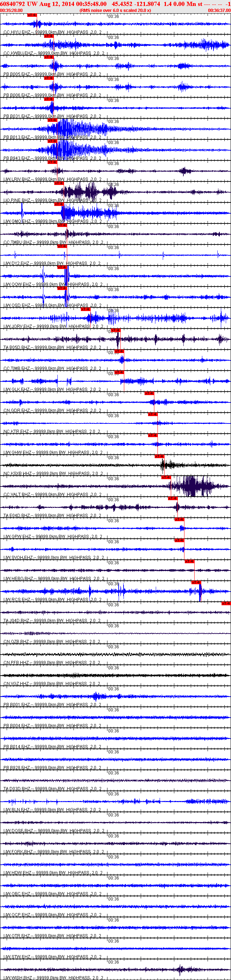Click the RMS noise scaling note
Image resolution: width=231 pixels, height=980 pixels.
tap(115, 10)
